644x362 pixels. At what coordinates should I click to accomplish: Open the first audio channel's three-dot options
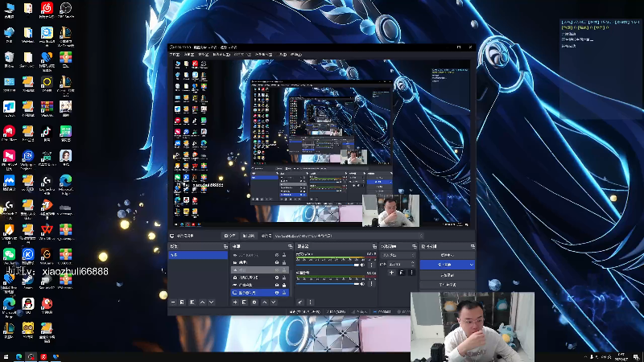coord(372,265)
